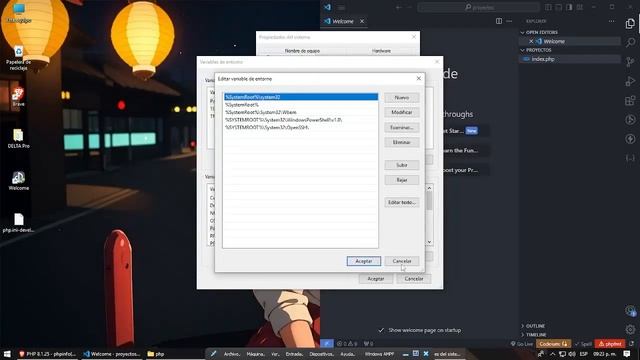Click the Subir button

[x=402, y=165]
